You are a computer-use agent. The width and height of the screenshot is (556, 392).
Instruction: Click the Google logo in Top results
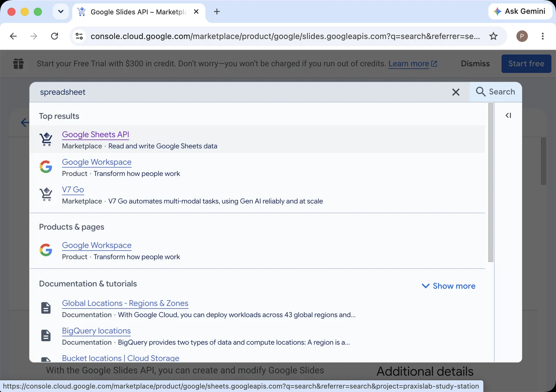point(46,167)
